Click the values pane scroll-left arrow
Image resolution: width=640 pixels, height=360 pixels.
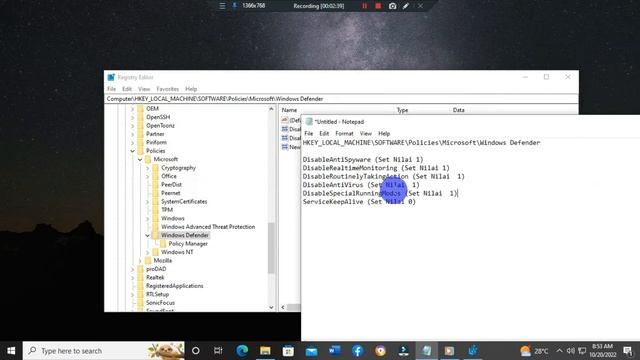(283, 307)
